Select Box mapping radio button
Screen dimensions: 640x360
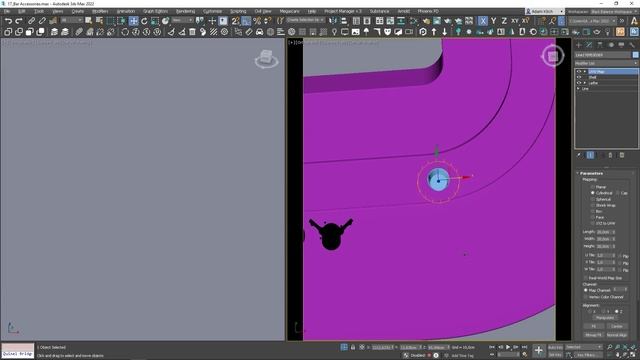593,211
